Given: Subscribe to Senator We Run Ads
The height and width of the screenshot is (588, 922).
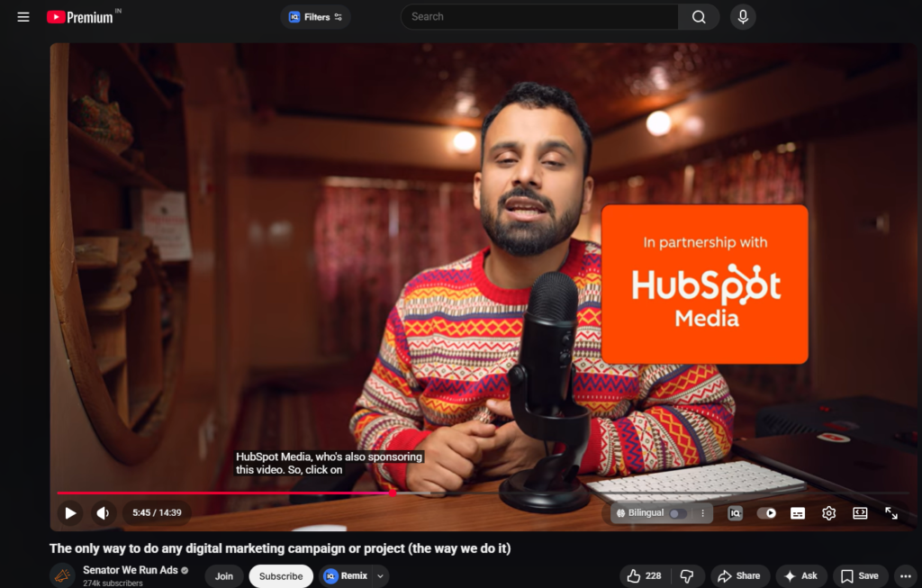Looking at the screenshot, I should (x=281, y=576).
